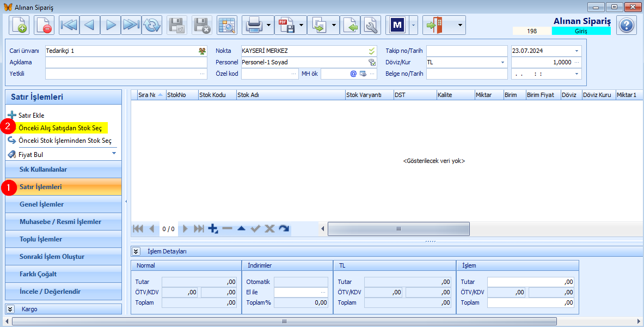
Task: Go to last grid row in navigator
Action: pyautogui.click(x=199, y=229)
